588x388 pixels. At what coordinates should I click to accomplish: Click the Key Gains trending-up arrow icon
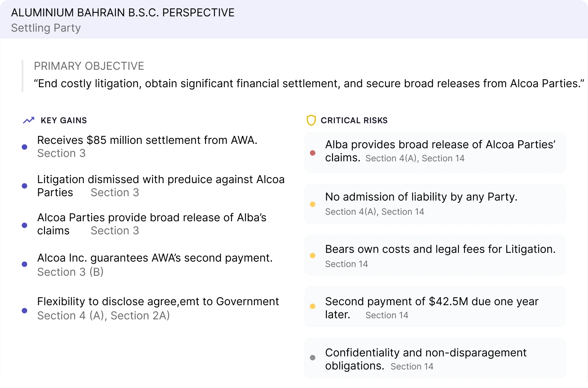[x=29, y=120]
